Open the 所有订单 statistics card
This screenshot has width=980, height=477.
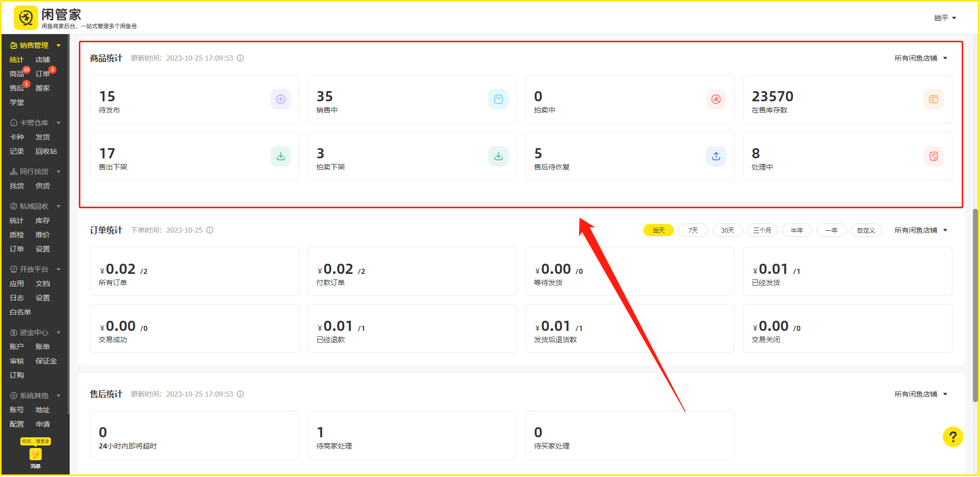(x=194, y=271)
